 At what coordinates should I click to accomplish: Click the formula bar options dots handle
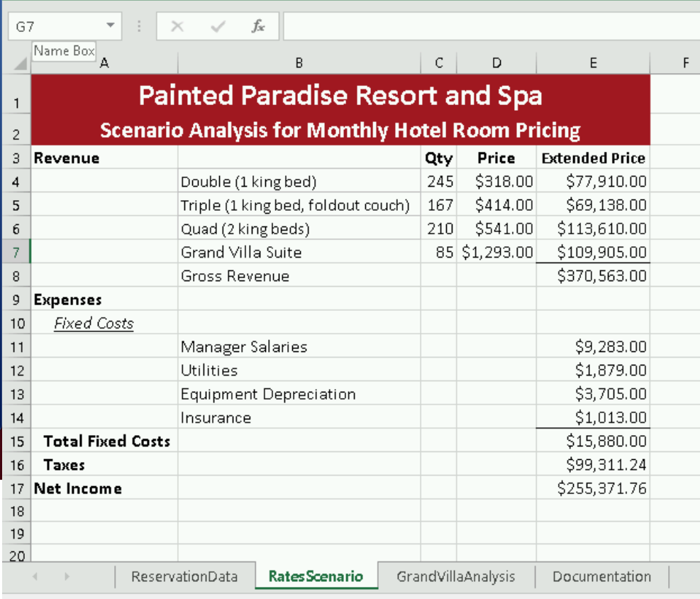(139, 26)
